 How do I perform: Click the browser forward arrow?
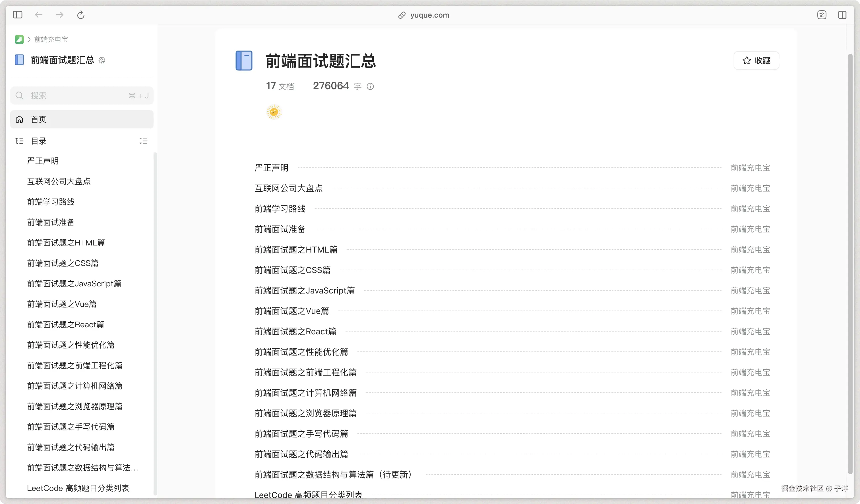(x=60, y=15)
